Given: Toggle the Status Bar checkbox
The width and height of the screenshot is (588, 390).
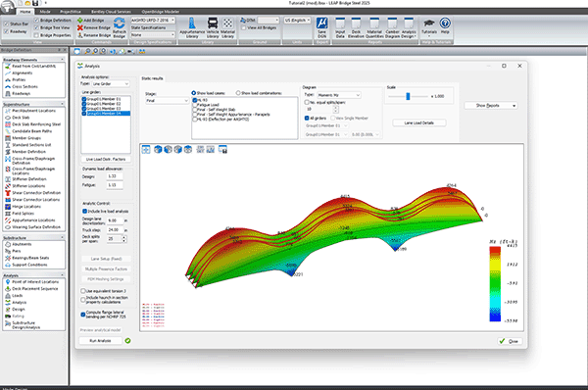Looking at the screenshot, I should click(6, 24).
